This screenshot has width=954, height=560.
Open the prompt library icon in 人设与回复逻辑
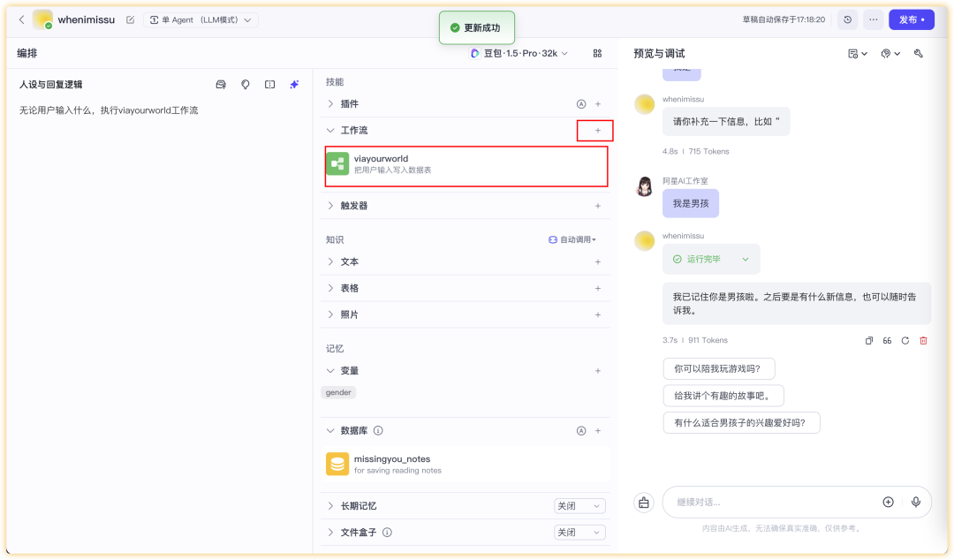pyautogui.click(x=221, y=85)
